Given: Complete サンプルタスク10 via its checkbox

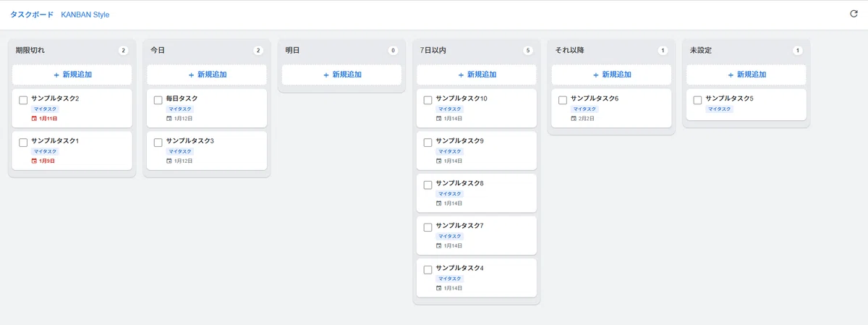Looking at the screenshot, I should tap(427, 100).
